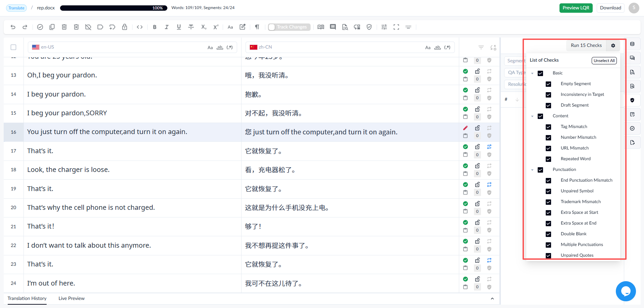Viewport: 644px width, 308px height.
Task: Open the user avatar S menu
Action: pyautogui.click(x=634, y=8)
